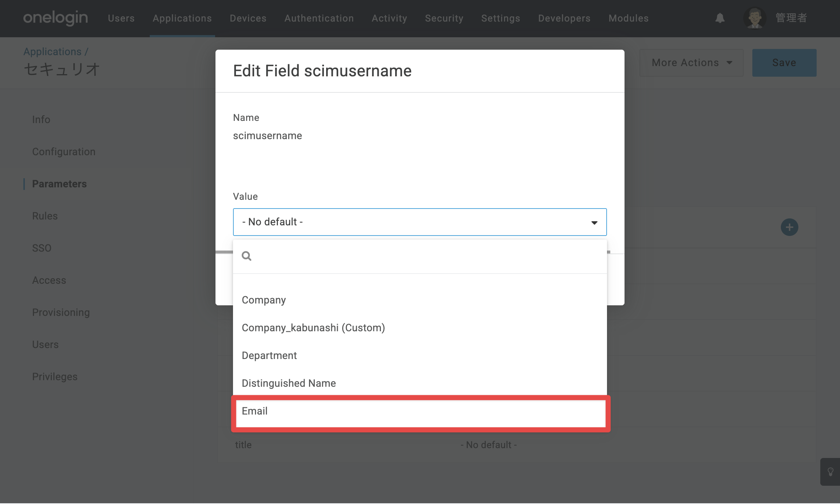
Task: Open the notifications bell icon
Action: pos(720,18)
